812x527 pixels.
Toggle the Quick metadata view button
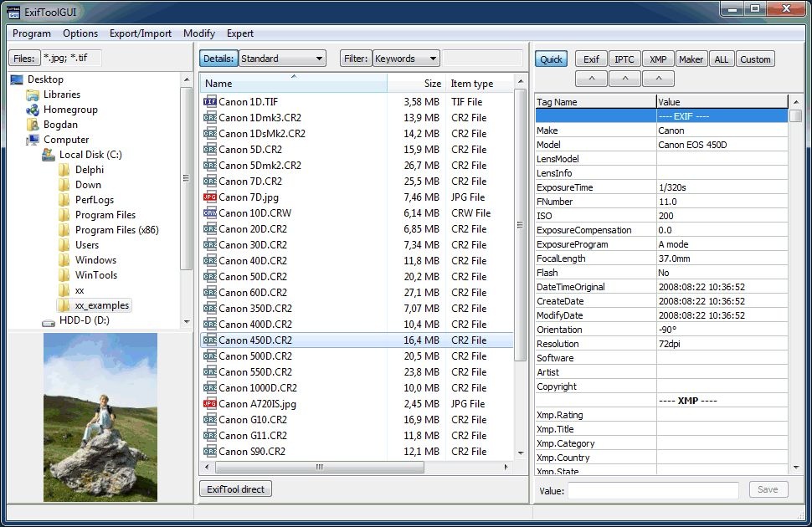(551, 59)
